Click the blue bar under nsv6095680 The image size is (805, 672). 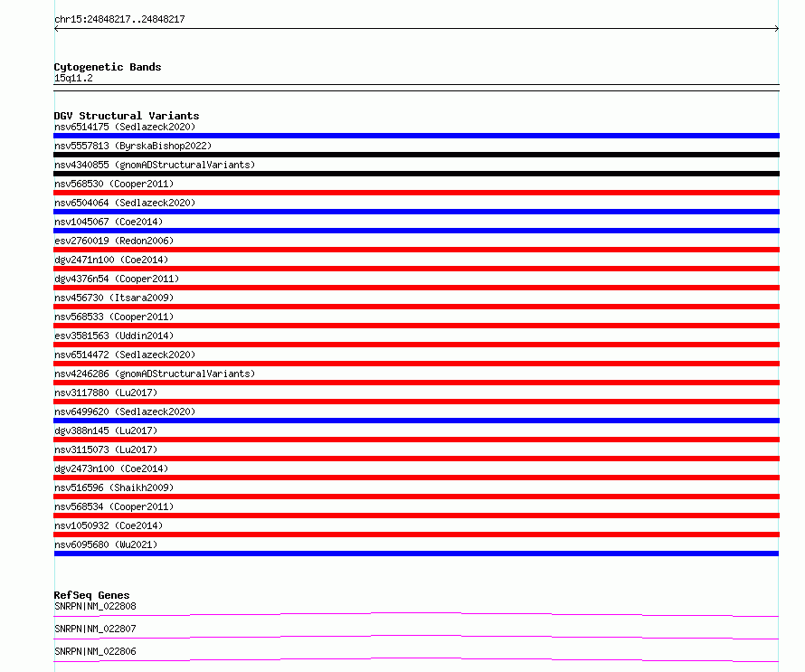coord(416,554)
